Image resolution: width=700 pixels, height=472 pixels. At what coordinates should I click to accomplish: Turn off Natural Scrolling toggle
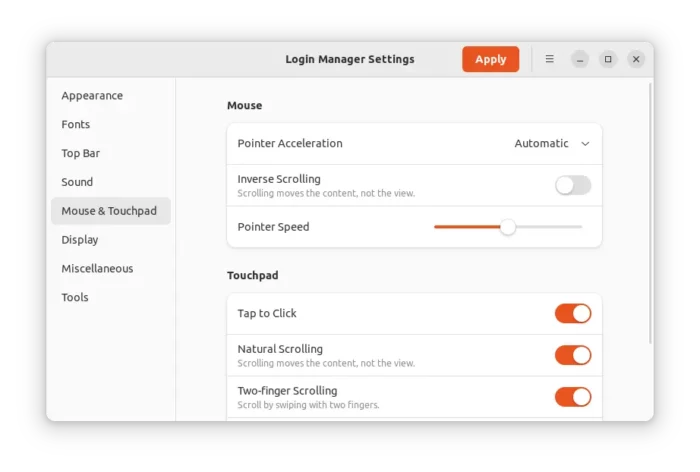[x=573, y=355]
